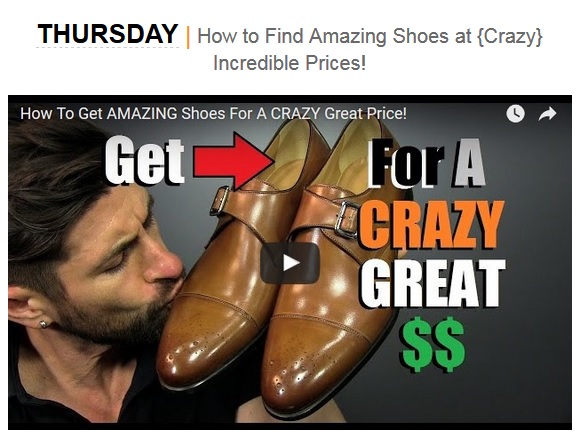This screenshot has height=444, width=581.
Task: Click the orange CRAZY text in thumbnail
Action: (x=431, y=225)
